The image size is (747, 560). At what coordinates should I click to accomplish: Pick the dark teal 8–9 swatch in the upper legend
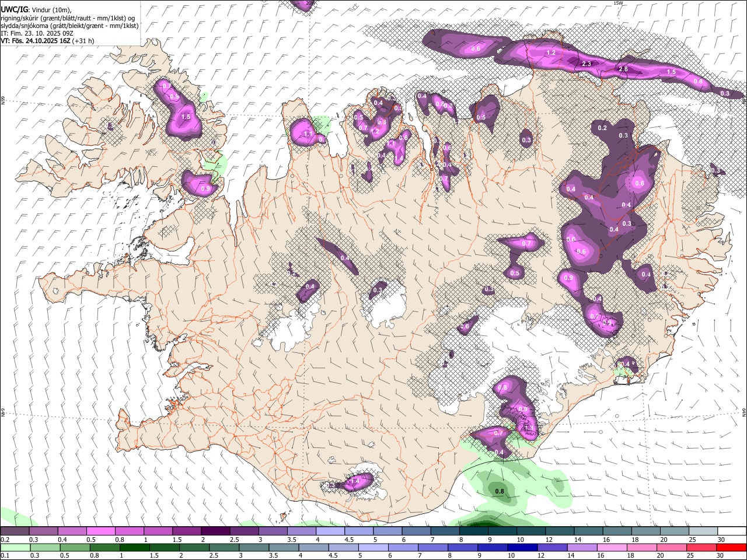click(x=474, y=531)
